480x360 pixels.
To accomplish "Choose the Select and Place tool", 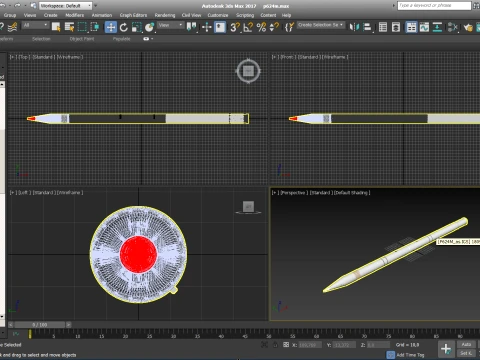I will pyautogui.click(x=150, y=27).
